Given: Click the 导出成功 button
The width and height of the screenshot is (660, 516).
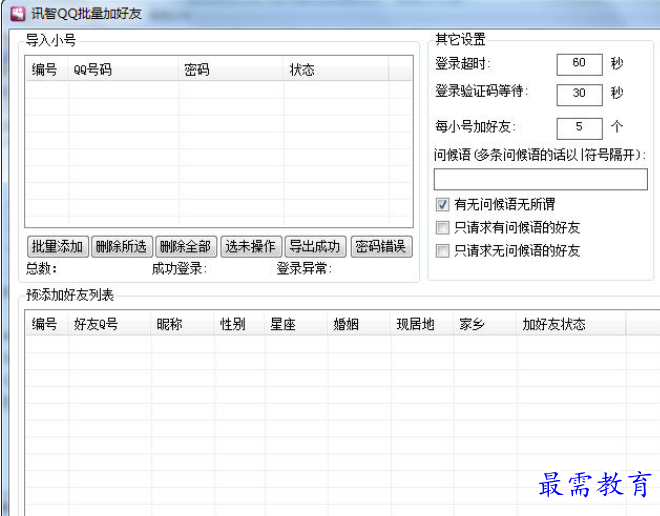Looking at the screenshot, I should (315, 246).
